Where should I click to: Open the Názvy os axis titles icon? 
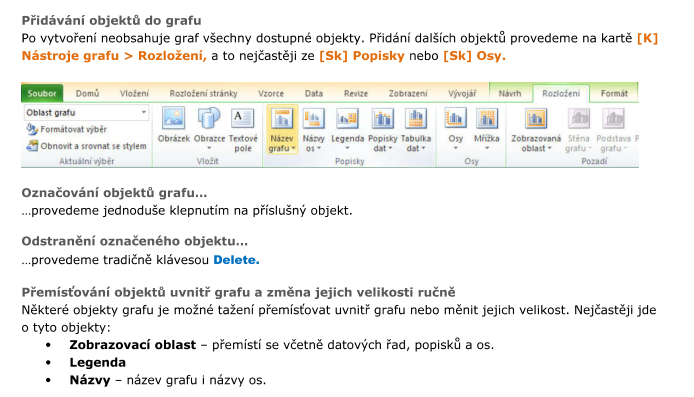[313, 119]
